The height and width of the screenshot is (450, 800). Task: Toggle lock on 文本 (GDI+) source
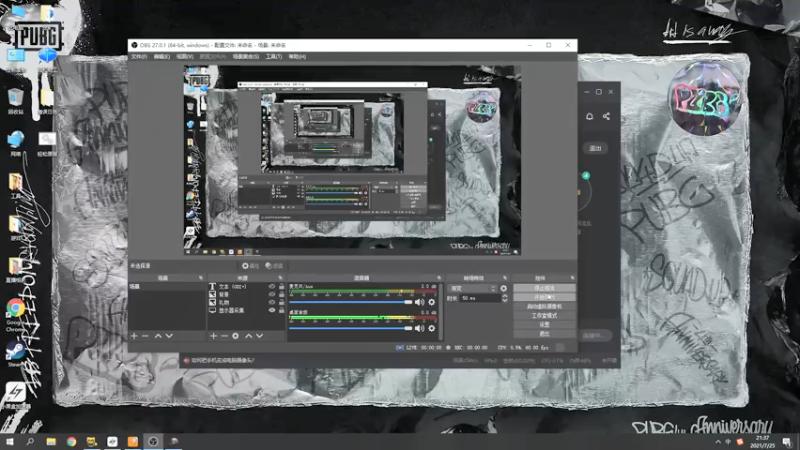[x=282, y=287]
